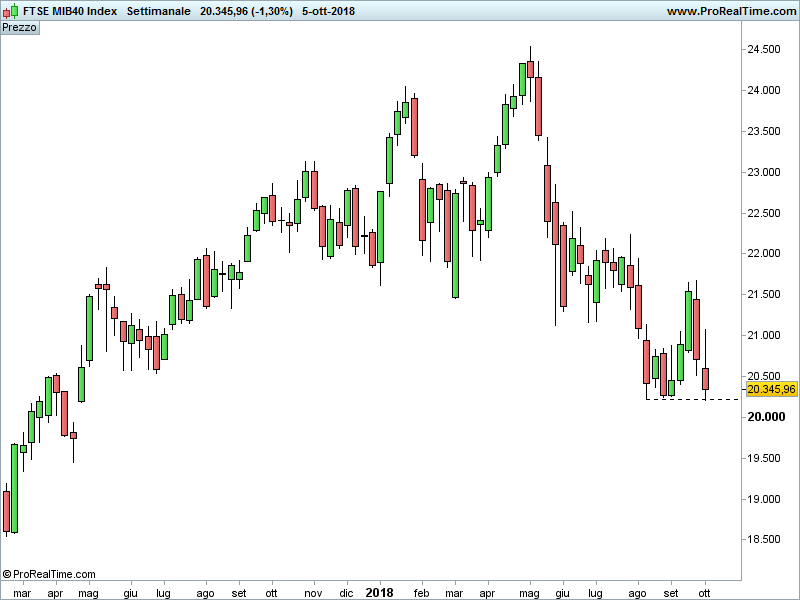Click the 23.500 price axis label
800x600 pixels.
(764, 131)
